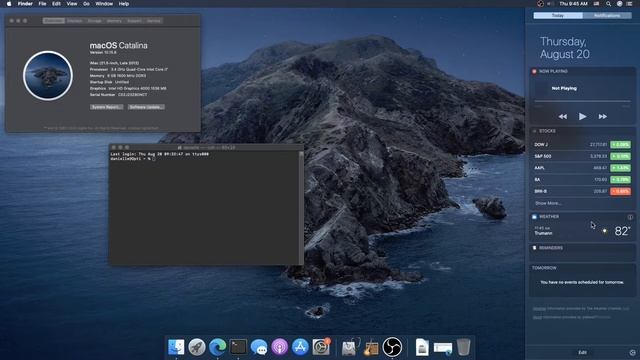Click Show More in Stocks widget
This screenshot has height=360, width=640.
coord(549,203)
